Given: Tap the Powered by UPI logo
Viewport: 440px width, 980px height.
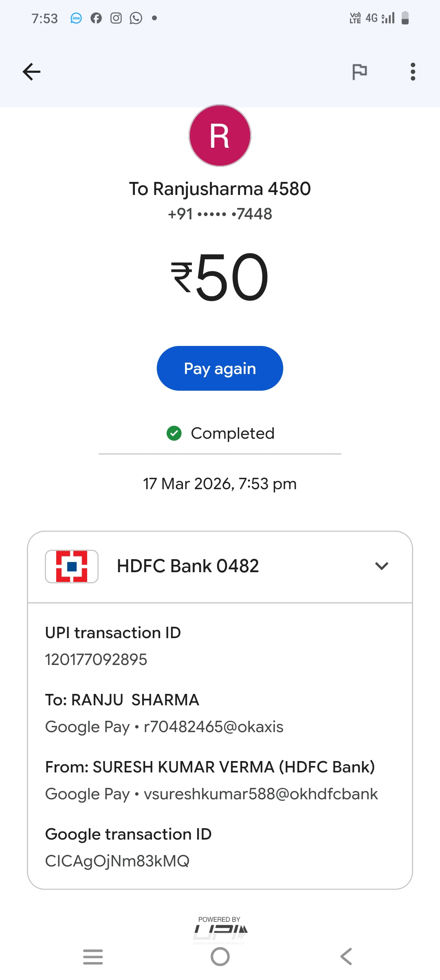Looking at the screenshot, I should tap(220, 930).
